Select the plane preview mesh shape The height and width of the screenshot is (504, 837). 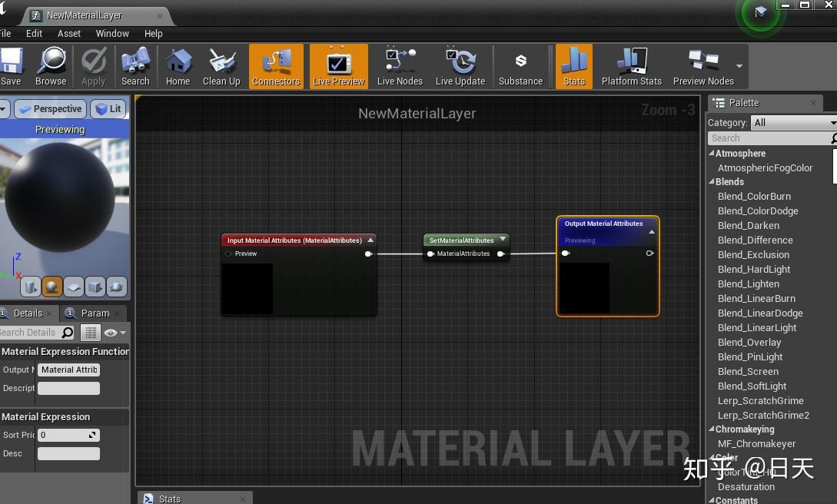73,286
